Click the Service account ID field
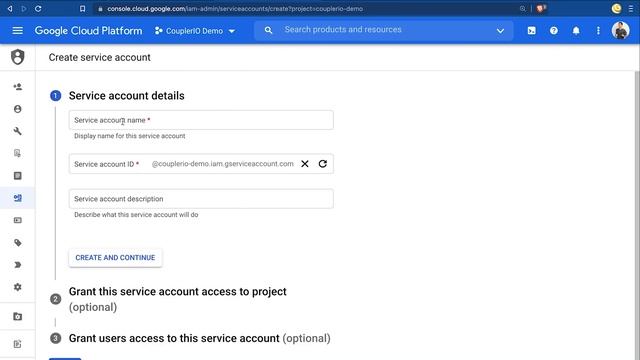This screenshot has height=360, width=640. pos(201,164)
